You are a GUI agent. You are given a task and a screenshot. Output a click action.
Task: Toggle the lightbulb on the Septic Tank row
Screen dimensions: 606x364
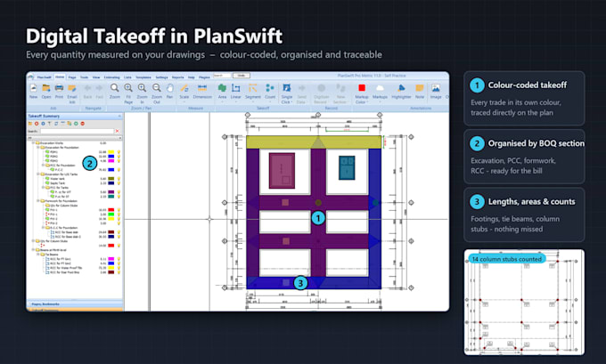click(x=119, y=183)
